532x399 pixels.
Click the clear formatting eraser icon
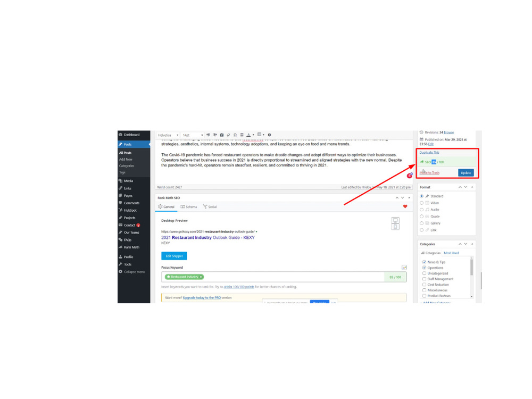point(228,135)
